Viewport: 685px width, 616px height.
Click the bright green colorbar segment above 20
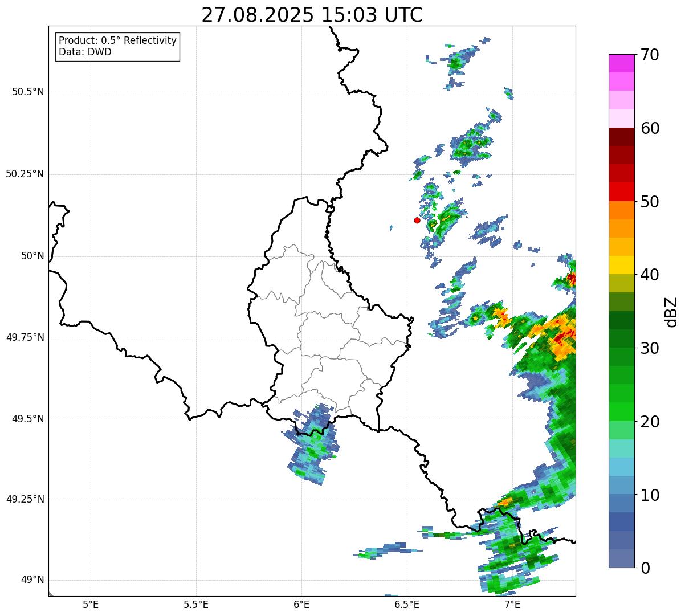click(x=621, y=412)
